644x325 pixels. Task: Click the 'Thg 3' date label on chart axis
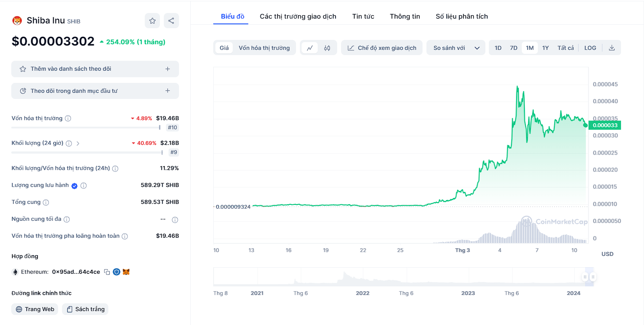(462, 250)
